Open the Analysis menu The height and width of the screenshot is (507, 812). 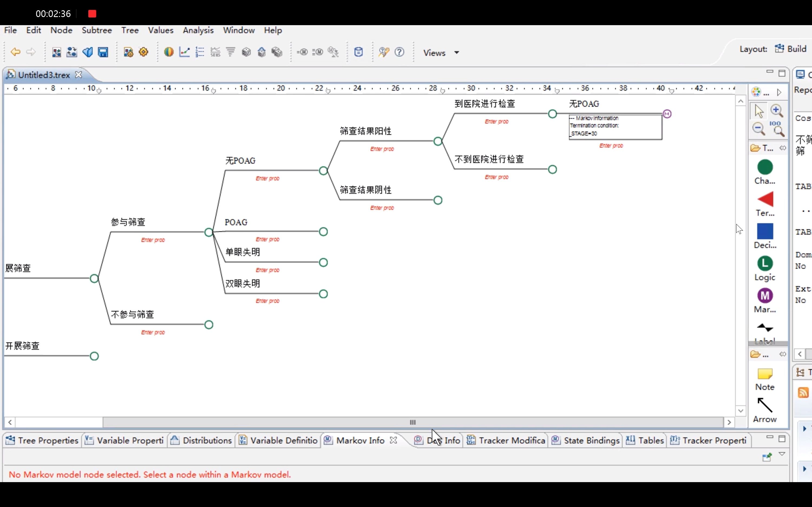tap(198, 30)
